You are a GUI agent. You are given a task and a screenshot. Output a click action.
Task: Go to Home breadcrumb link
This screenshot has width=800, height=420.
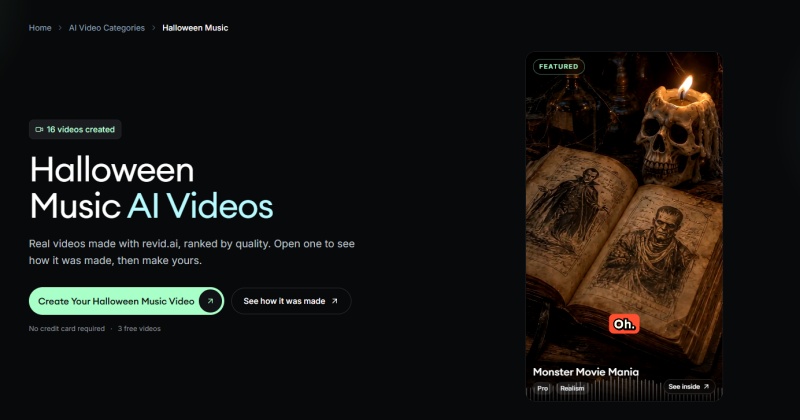40,28
